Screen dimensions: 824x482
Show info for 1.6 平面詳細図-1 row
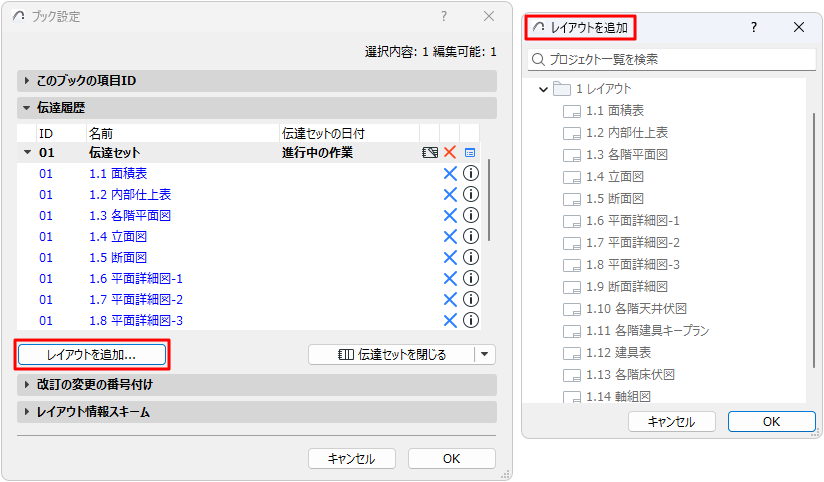pyautogui.click(x=471, y=278)
